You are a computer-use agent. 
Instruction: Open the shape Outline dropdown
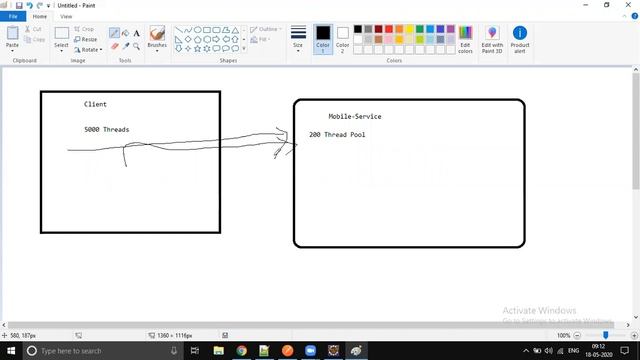click(x=266, y=29)
